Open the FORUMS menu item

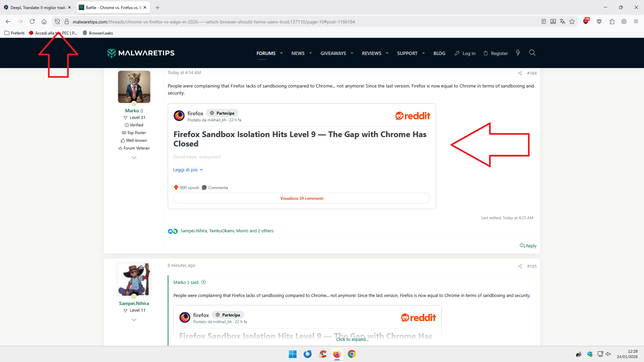pyautogui.click(x=266, y=53)
